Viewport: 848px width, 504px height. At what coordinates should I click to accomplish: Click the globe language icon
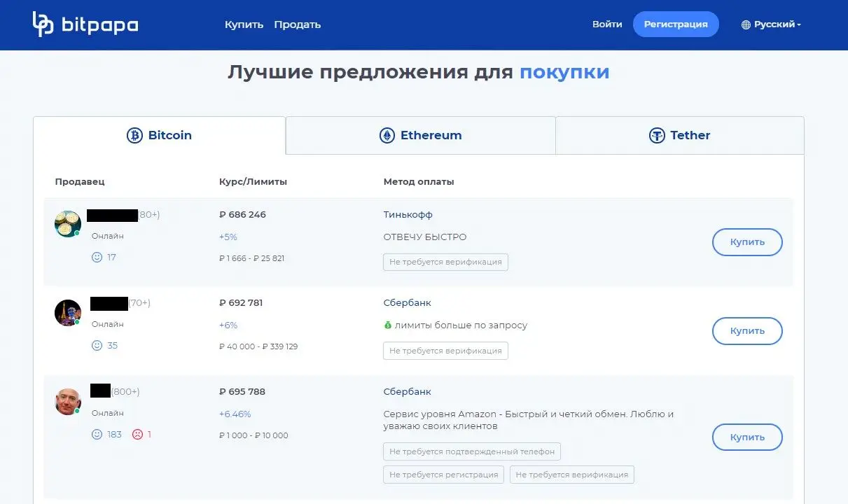(x=746, y=24)
